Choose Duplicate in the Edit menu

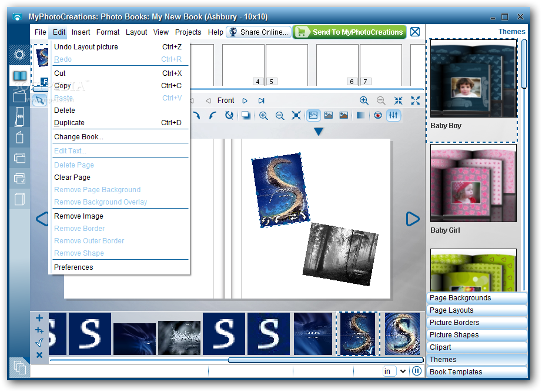119,123
